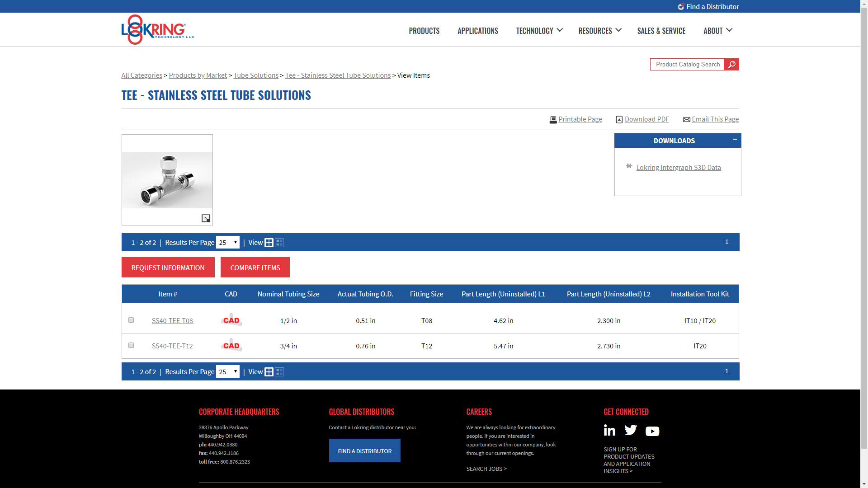
Task: Check the box for SS40-TEE-T12
Action: 131,345
